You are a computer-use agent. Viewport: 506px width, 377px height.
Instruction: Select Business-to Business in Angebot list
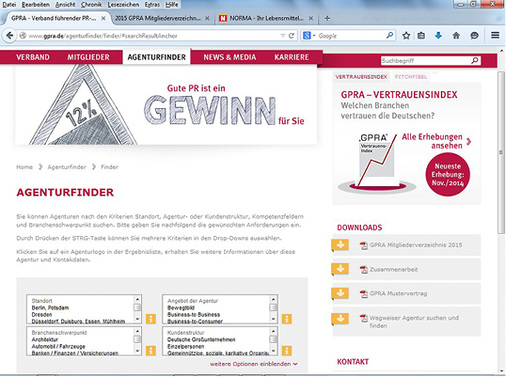194,315
